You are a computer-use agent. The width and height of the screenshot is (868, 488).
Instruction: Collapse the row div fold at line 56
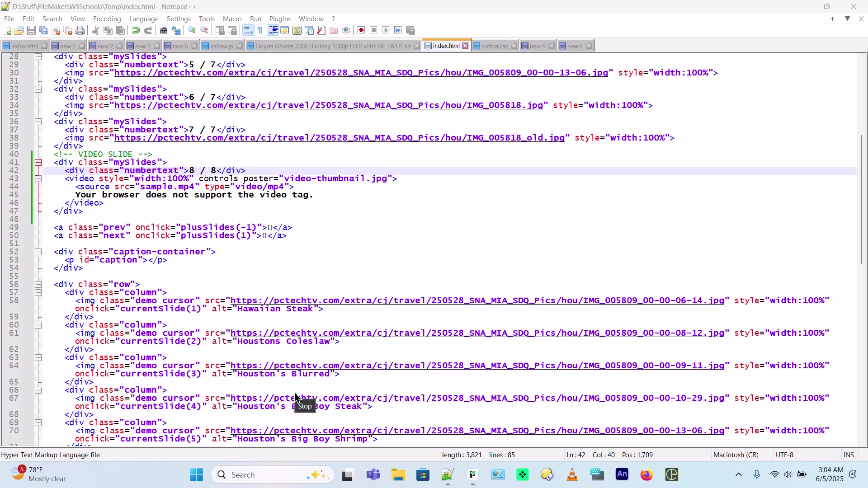point(38,284)
